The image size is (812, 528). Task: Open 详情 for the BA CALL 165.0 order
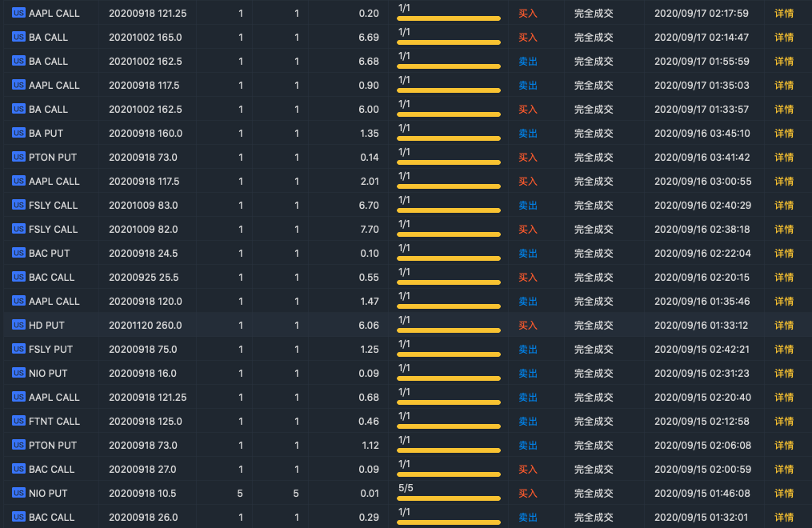(784, 38)
